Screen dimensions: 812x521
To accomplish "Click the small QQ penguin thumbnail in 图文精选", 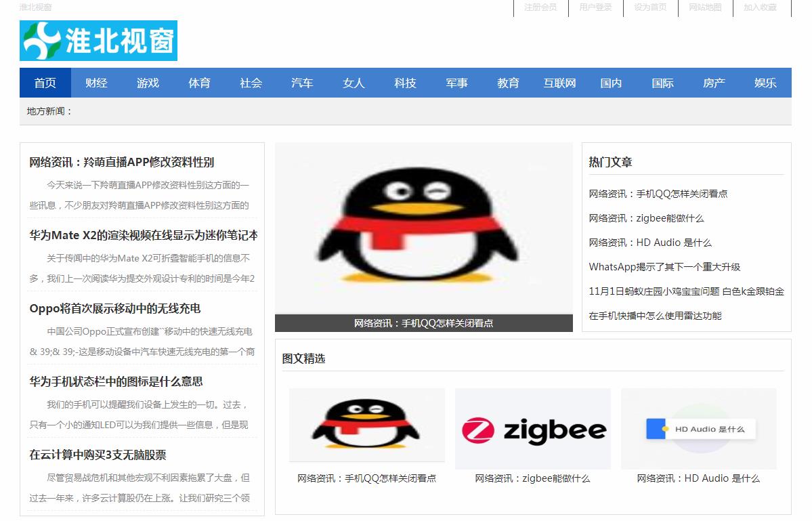I will [x=366, y=425].
